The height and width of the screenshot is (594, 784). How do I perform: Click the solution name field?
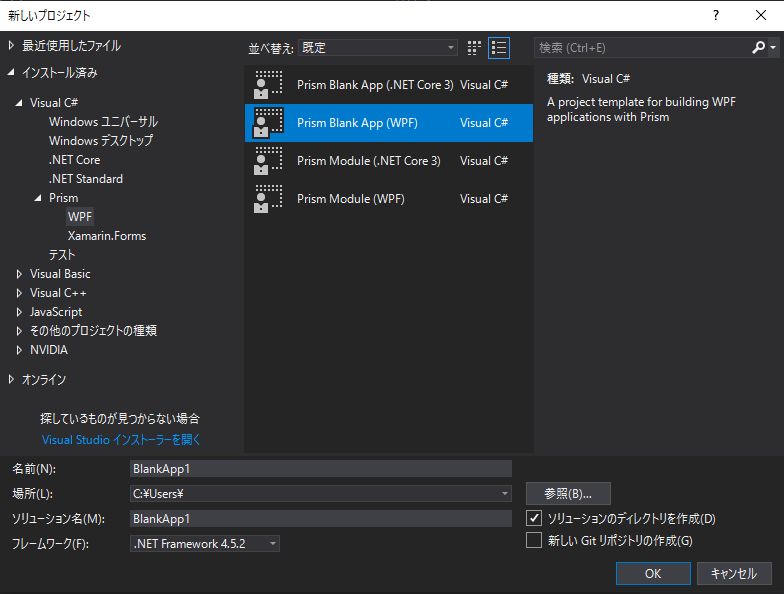[320, 518]
